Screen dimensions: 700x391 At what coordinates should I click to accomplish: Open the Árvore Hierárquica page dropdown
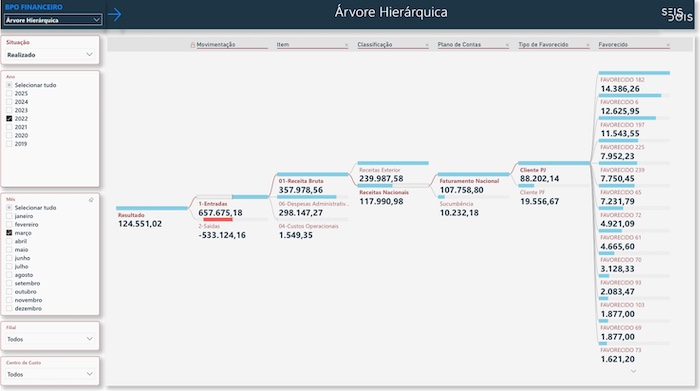click(x=53, y=20)
